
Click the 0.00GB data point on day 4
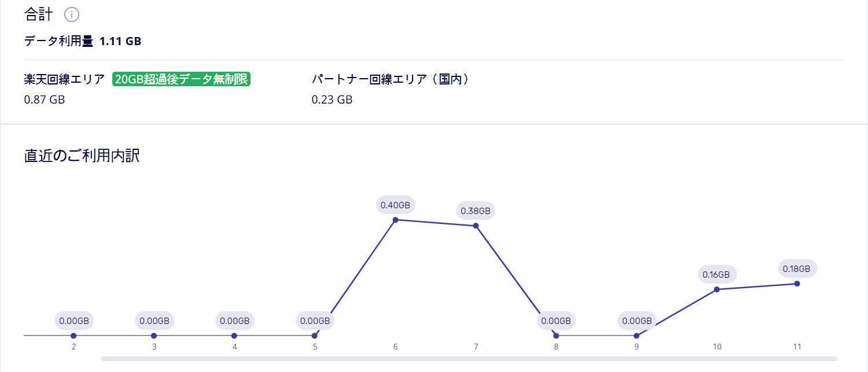[234, 336]
